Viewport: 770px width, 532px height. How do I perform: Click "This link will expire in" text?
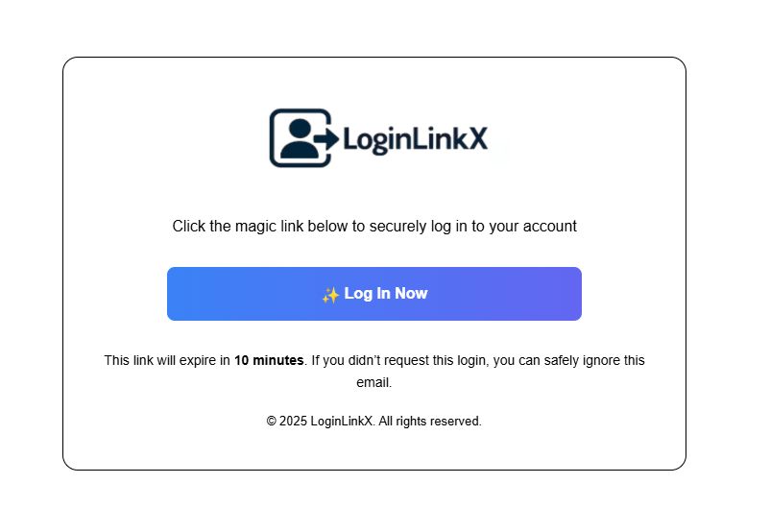[167, 360]
